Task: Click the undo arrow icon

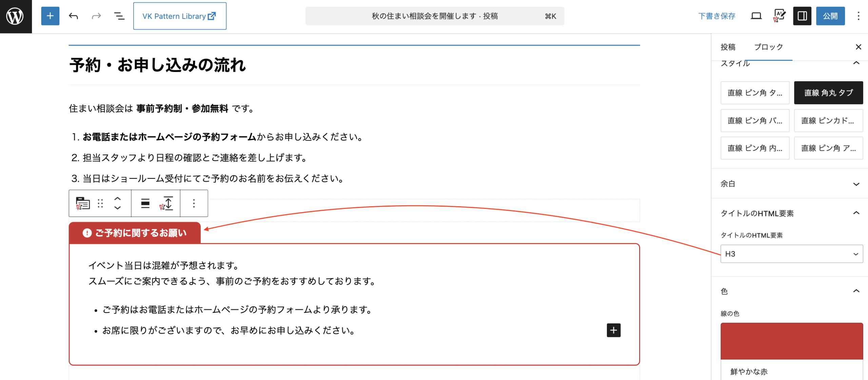Action: pyautogui.click(x=73, y=16)
